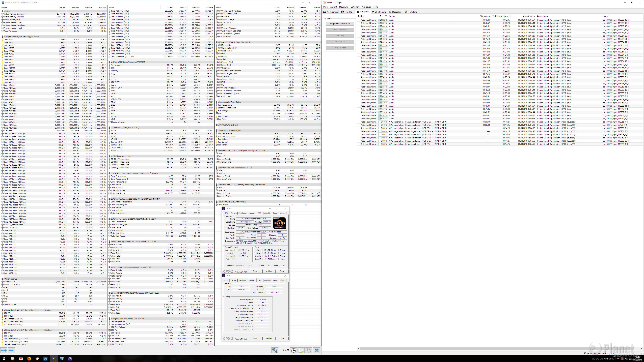Image resolution: width=644 pixels, height=362 pixels.
Task: Click CPU Package Power (SMU) sensor row
Action: click(54, 344)
